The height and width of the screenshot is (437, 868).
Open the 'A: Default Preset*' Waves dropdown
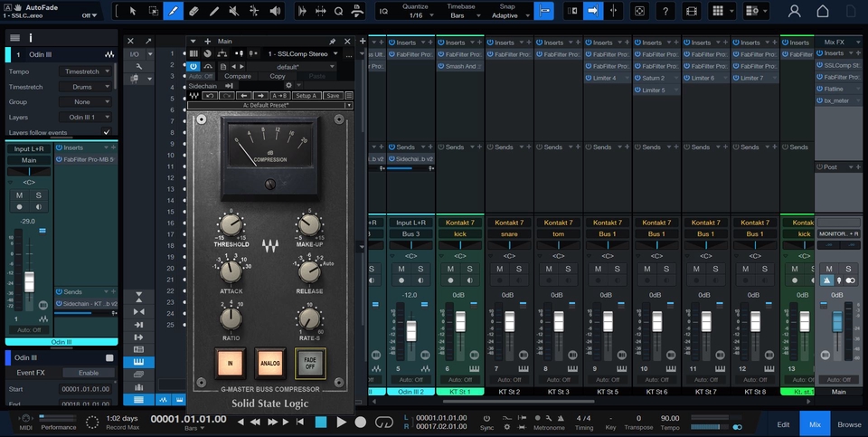pos(270,105)
